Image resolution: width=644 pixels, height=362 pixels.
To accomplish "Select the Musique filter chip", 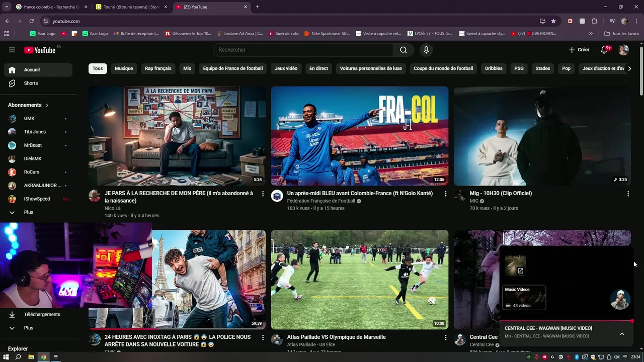I will 124,68.
